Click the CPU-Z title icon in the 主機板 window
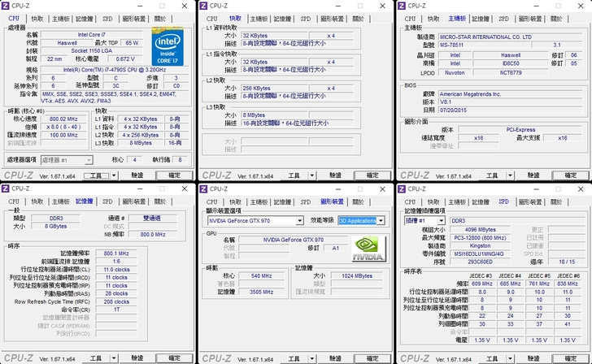The image size is (592, 364). [x=402, y=6]
